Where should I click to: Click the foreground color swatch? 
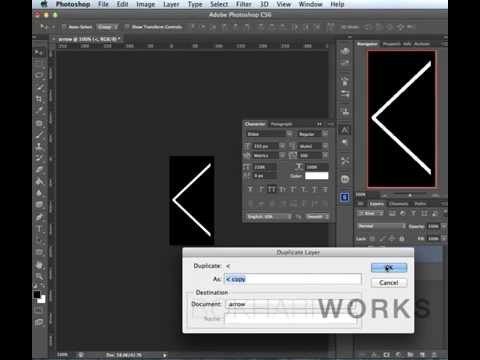pyautogui.click(x=37, y=295)
